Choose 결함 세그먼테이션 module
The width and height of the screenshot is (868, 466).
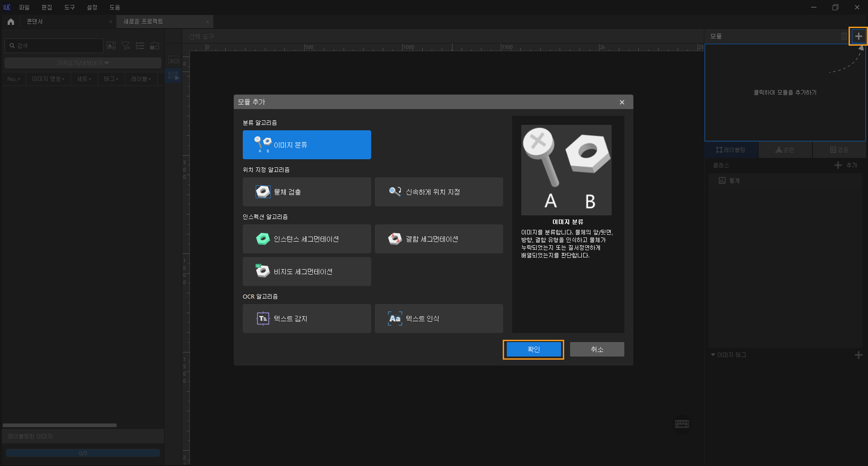pos(439,239)
